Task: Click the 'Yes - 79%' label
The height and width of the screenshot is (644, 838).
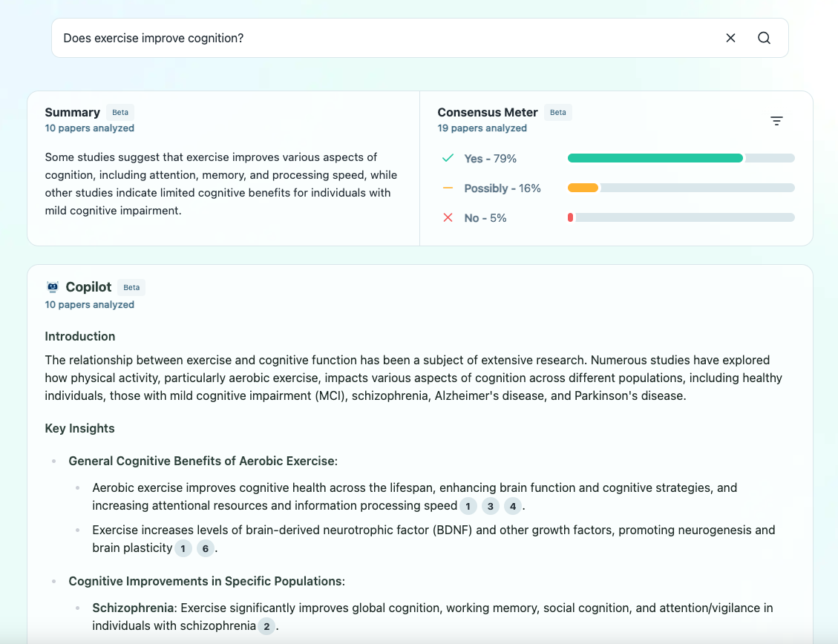Action: point(490,159)
